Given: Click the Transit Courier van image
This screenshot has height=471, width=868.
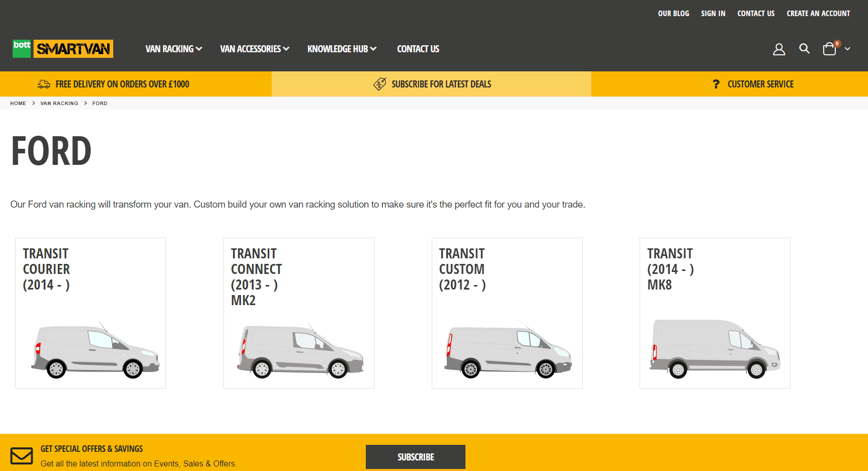Looking at the screenshot, I should click(x=96, y=350).
